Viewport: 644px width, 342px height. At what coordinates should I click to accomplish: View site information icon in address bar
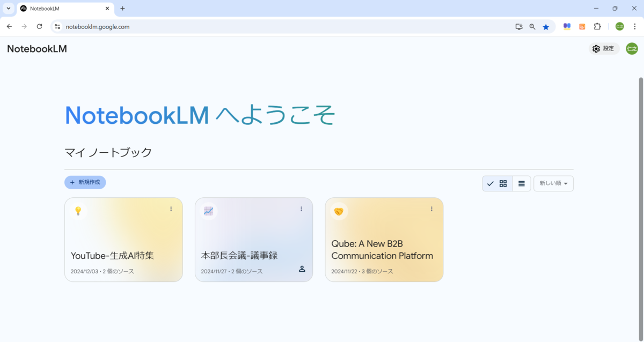click(x=57, y=26)
